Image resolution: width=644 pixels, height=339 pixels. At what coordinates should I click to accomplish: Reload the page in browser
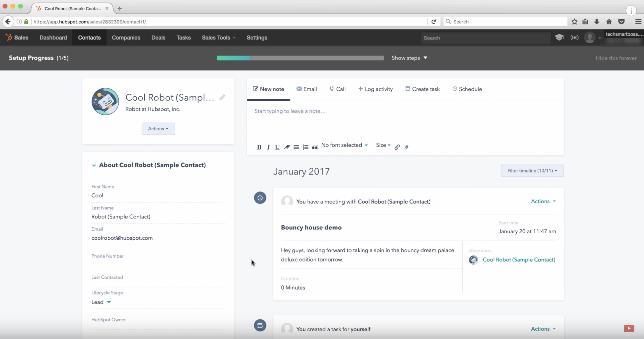(433, 22)
